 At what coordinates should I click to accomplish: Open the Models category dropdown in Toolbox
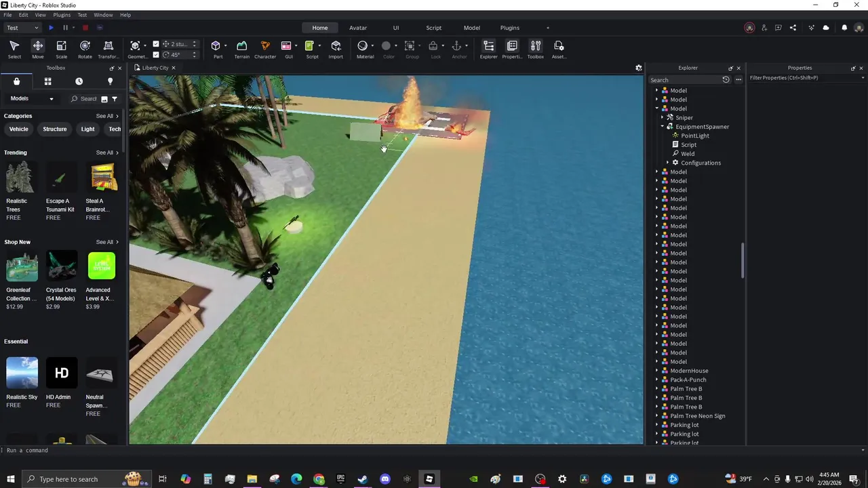[32, 99]
